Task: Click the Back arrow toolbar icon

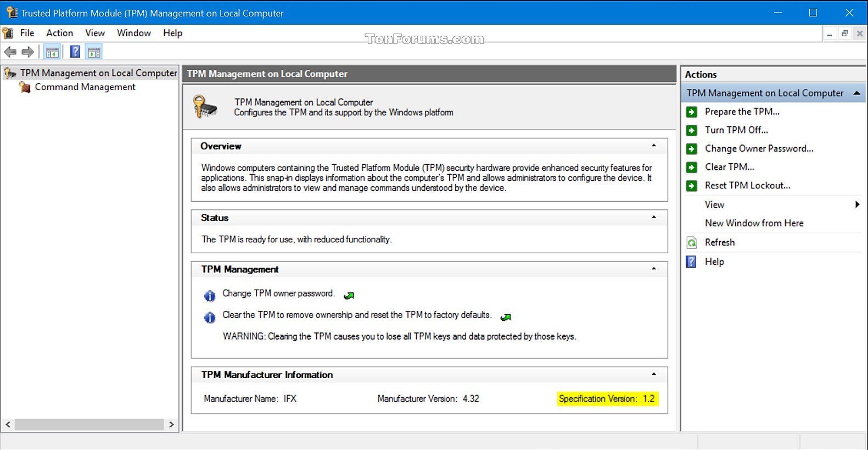Action: click(10, 52)
